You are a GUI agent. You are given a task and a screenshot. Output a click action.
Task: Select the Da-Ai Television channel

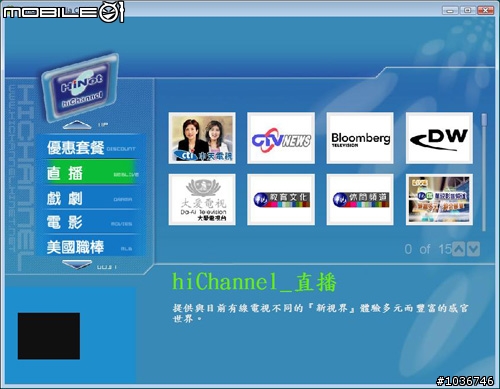pyautogui.click(x=202, y=199)
